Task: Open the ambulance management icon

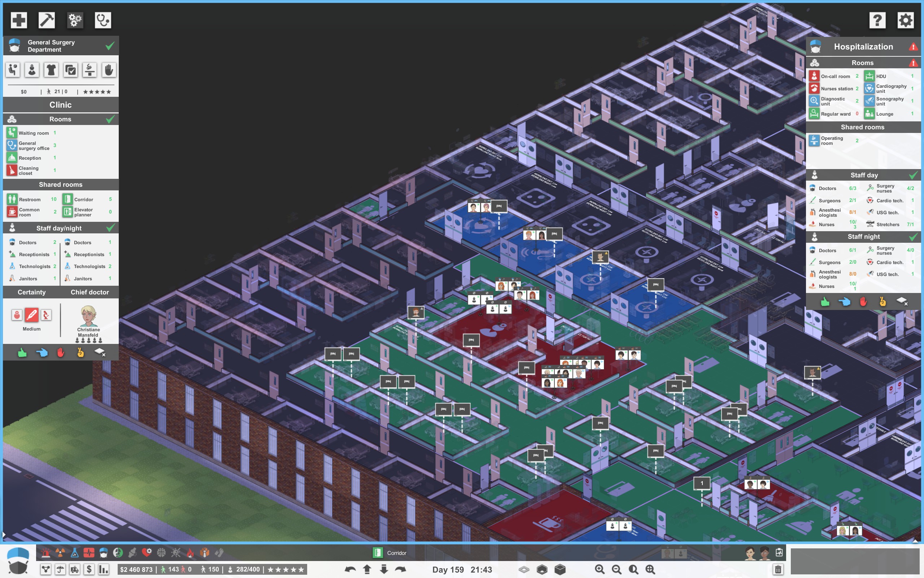Action: (x=75, y=570)
